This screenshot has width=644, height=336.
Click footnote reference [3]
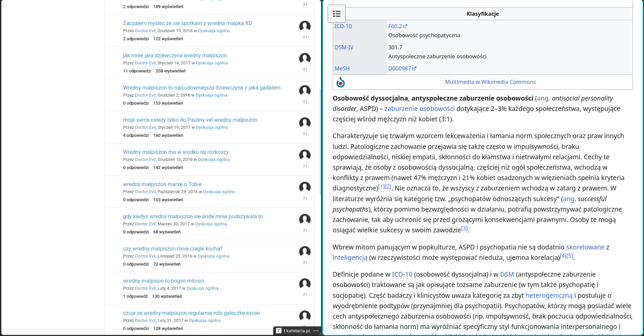[x=464, y=228]
